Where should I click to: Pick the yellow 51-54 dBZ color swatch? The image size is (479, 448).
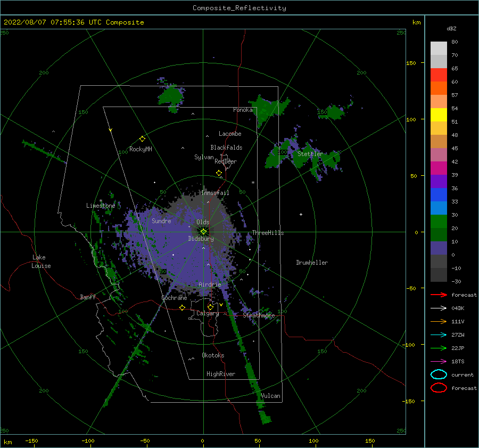pos(439,115)
